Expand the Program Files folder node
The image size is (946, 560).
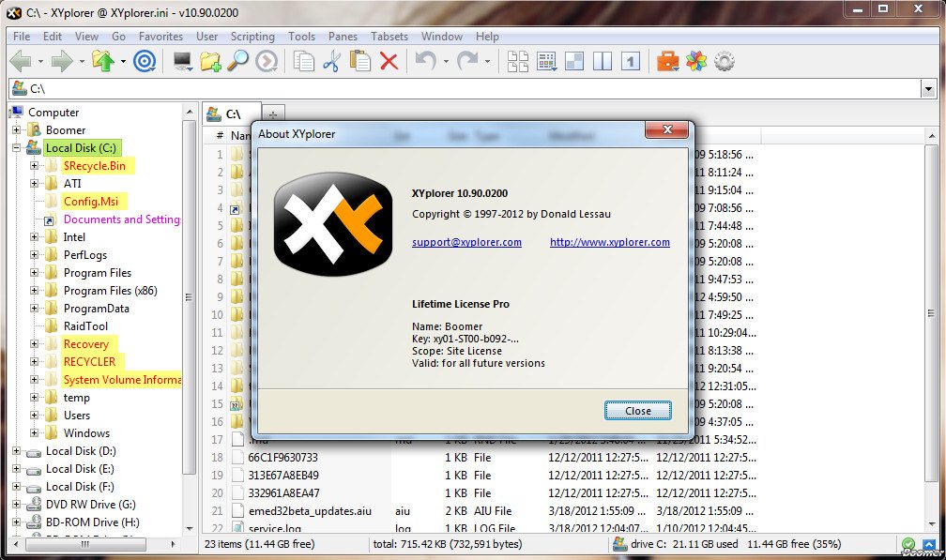35,272
